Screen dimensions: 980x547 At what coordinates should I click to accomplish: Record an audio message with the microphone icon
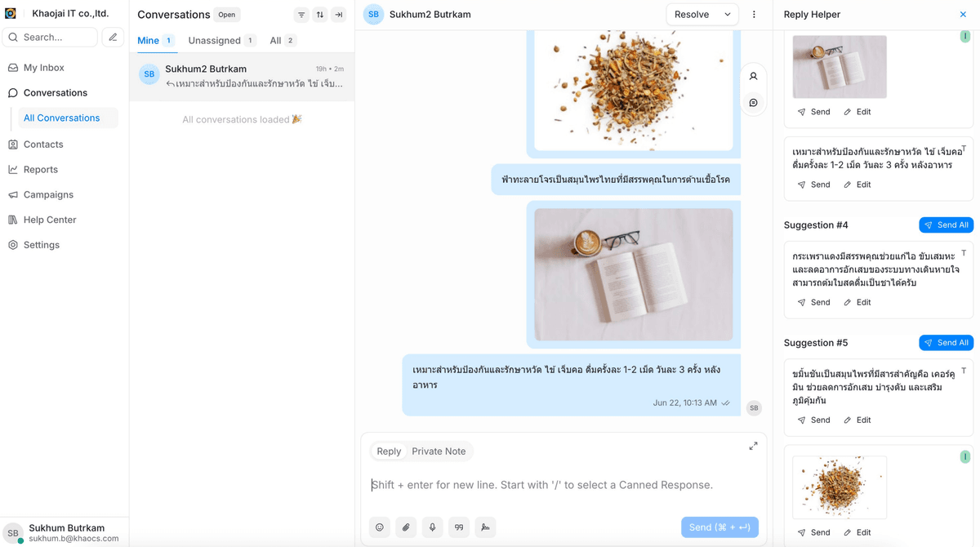(x=432, y=527)
